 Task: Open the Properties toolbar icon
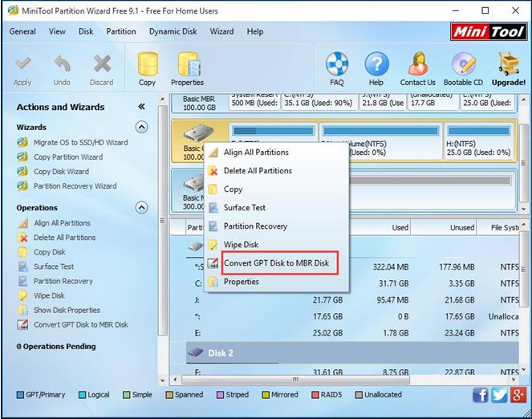(x=189, y=63)
